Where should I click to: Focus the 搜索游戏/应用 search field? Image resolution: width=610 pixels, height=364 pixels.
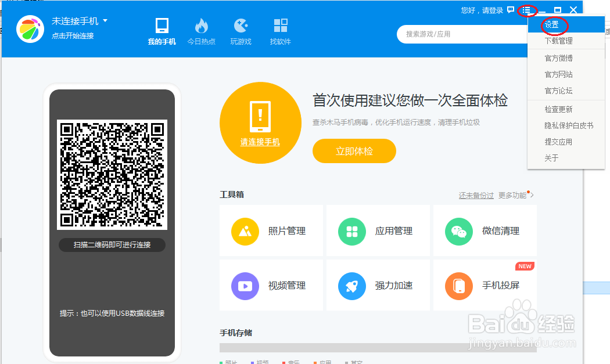(462, 34)
